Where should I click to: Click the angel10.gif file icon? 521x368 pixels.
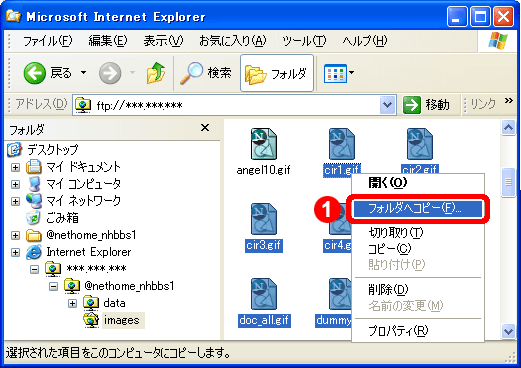pyautogui.click(x=264, y=144)
